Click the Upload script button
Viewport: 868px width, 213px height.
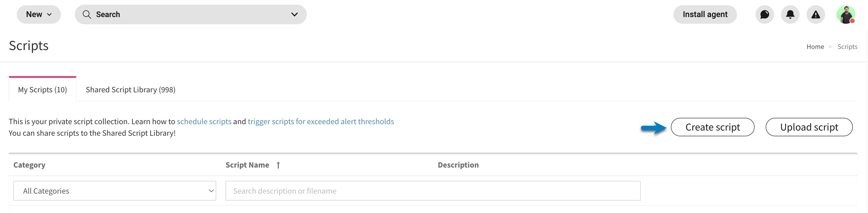(x=809, y=127)
